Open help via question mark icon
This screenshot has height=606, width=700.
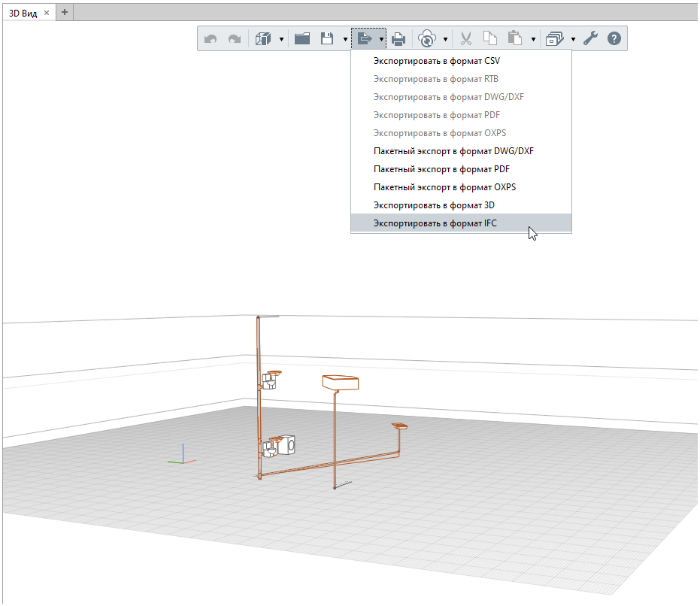pyautogui.click(x=614, y=38)
